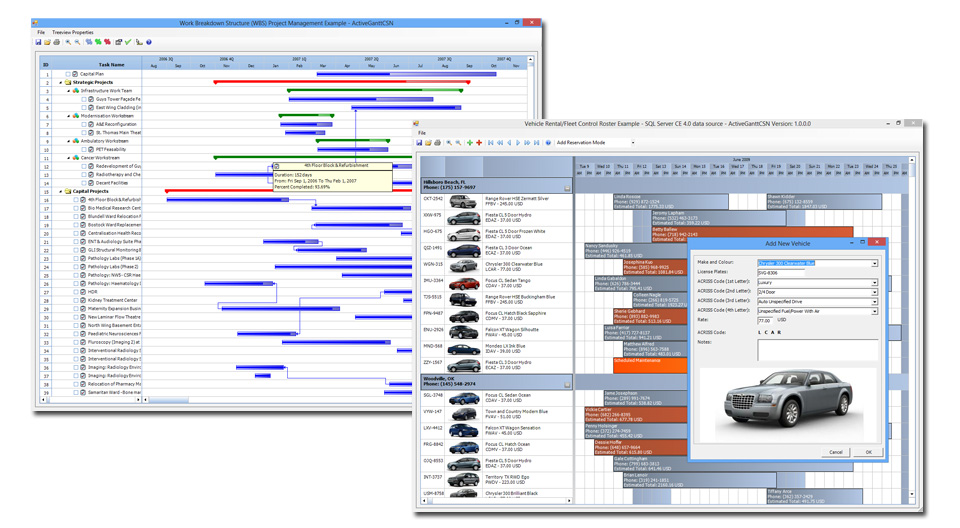Click orange Scheduled Maintenance bar
960x528 pixels.
(650, 366)
